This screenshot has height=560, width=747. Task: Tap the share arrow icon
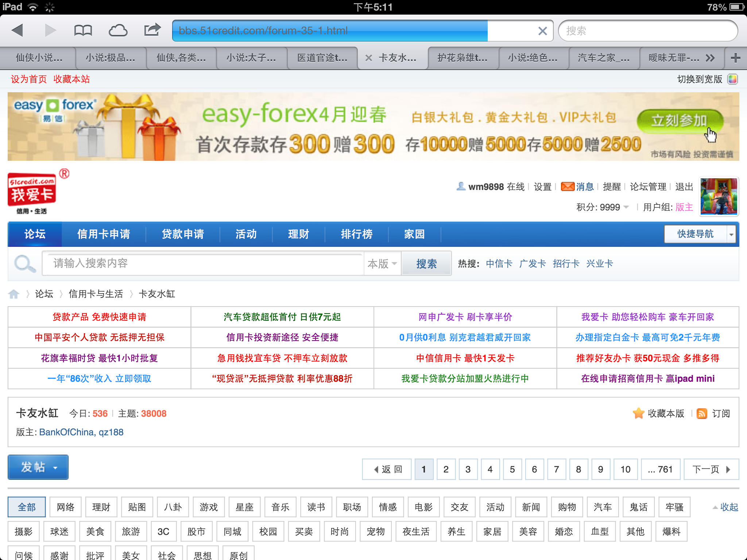[x=152, y=30]
